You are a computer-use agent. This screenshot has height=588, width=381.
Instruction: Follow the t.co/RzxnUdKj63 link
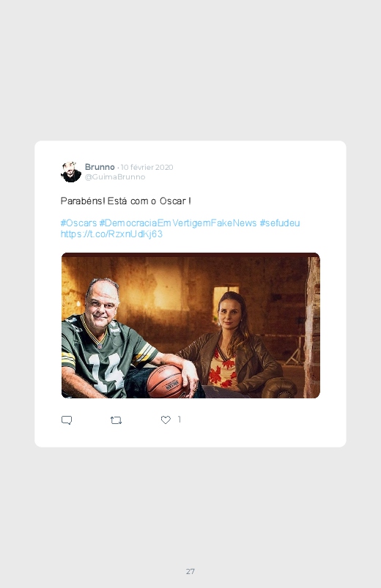coord(111,234)
